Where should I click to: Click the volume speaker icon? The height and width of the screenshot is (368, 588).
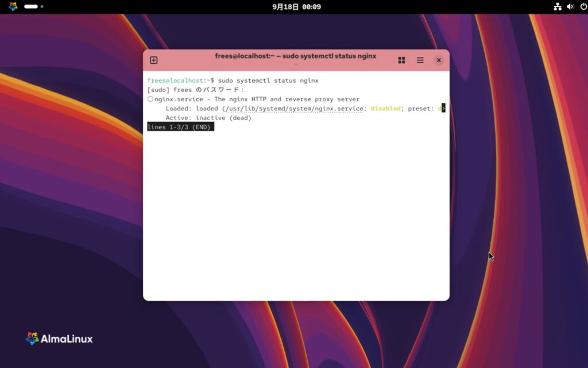[570, 7]
